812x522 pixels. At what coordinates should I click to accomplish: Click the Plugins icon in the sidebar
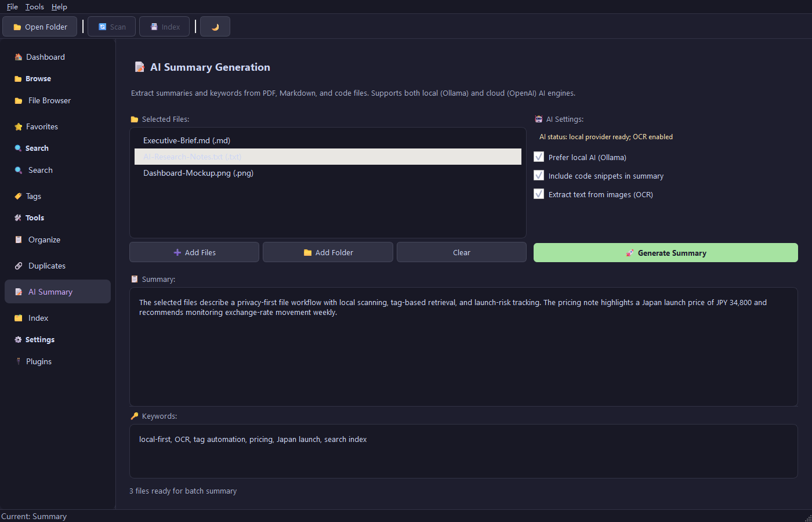point(18,361)
